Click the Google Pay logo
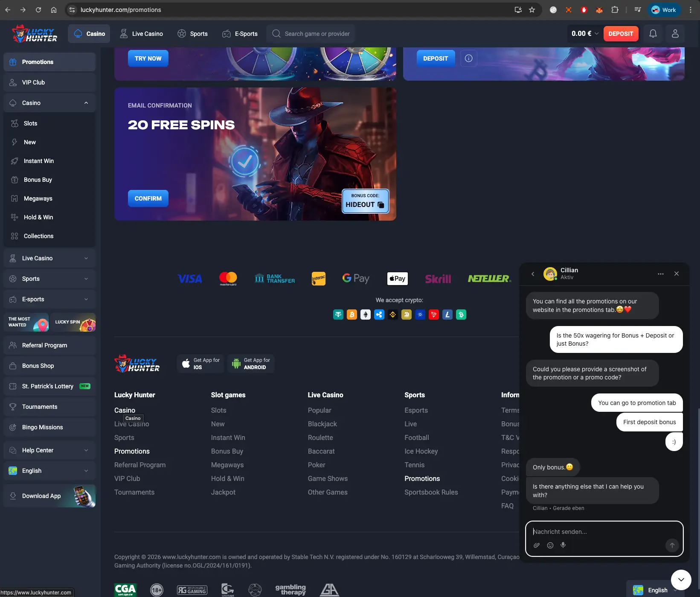This screenshot has height=597, width=700. (x=356, y=279)
